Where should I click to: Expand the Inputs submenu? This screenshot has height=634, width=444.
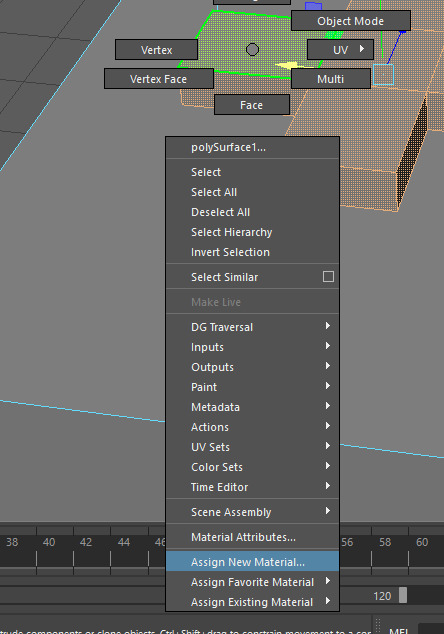(x=252, y=347)
